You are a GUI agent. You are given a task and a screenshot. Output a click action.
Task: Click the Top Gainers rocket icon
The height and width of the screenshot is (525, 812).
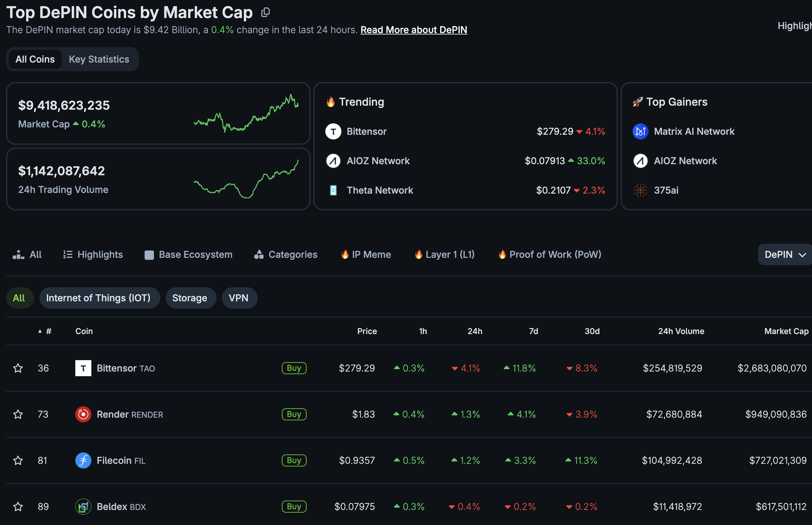click(637, 102)
